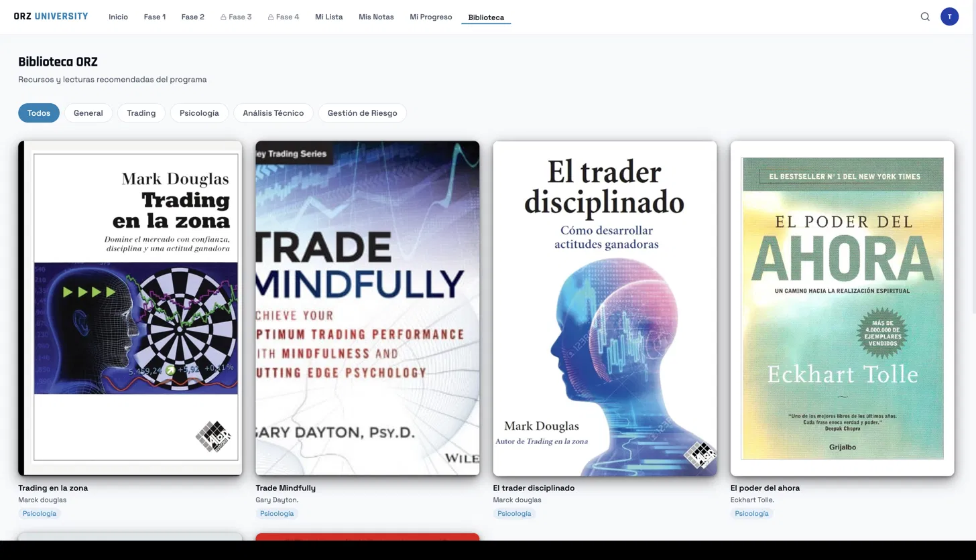Go to Inicio in the navigation
Viewport: 976px width, 560px height.
coord(118,17)
